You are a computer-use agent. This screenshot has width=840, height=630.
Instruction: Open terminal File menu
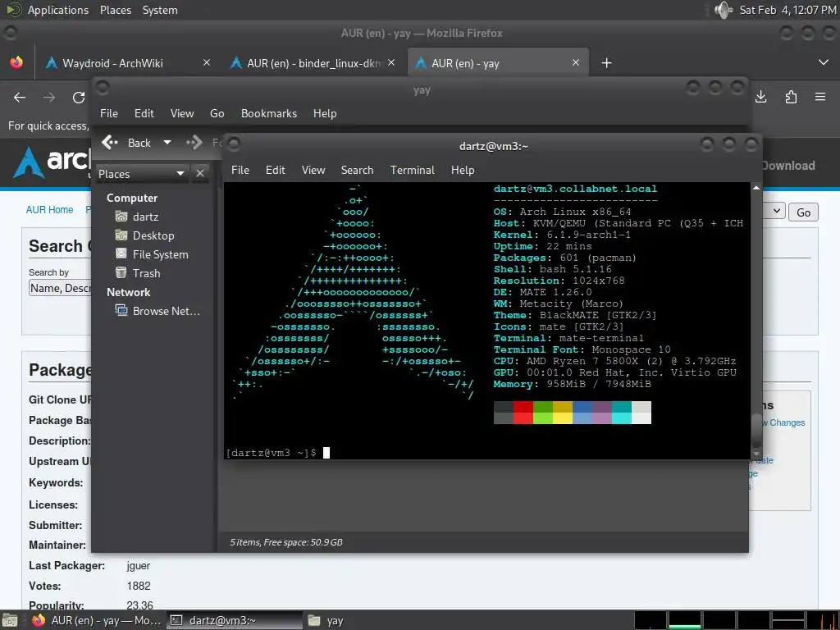pos(240,170)
